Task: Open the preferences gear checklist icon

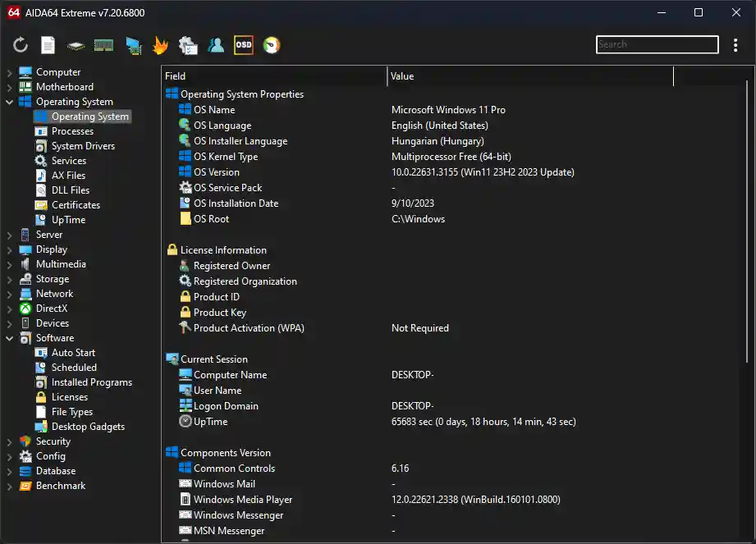Action: pos(188,45)
